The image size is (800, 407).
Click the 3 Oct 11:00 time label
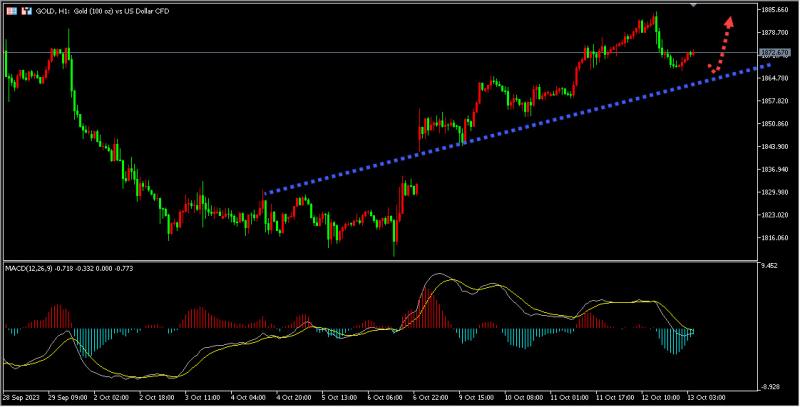pos(202,397)
